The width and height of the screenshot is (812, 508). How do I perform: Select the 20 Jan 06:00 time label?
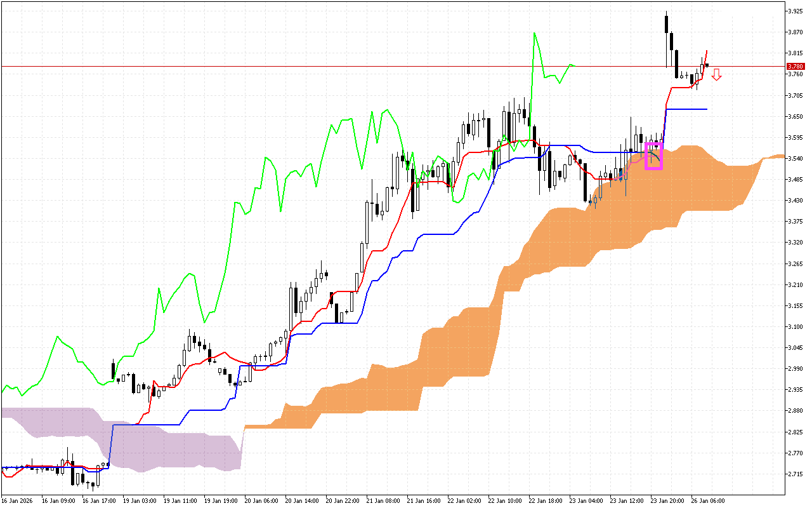pyautogui.click(x=263, y=500)
